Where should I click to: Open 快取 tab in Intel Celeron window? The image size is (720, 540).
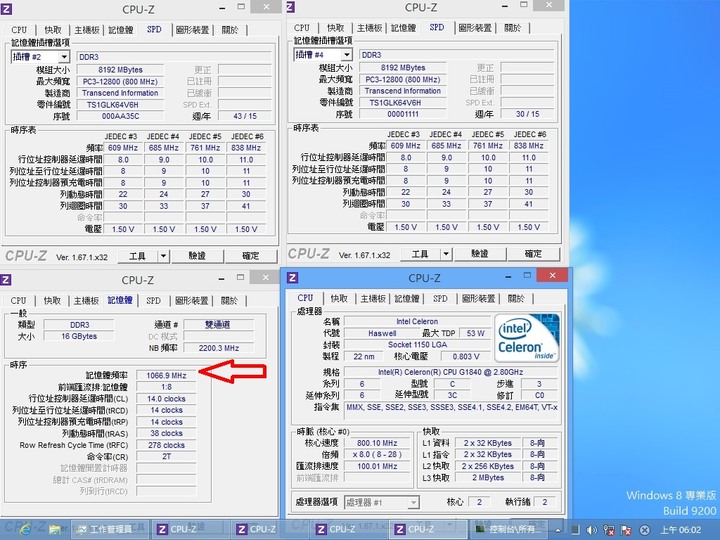[339, 298]
